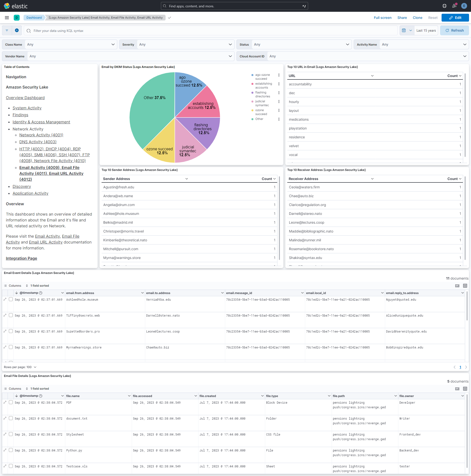The width and height of the screenshot is (471, 476).
Task: Open the main navigation hamburger menu
Action: (x=7, y=17)
